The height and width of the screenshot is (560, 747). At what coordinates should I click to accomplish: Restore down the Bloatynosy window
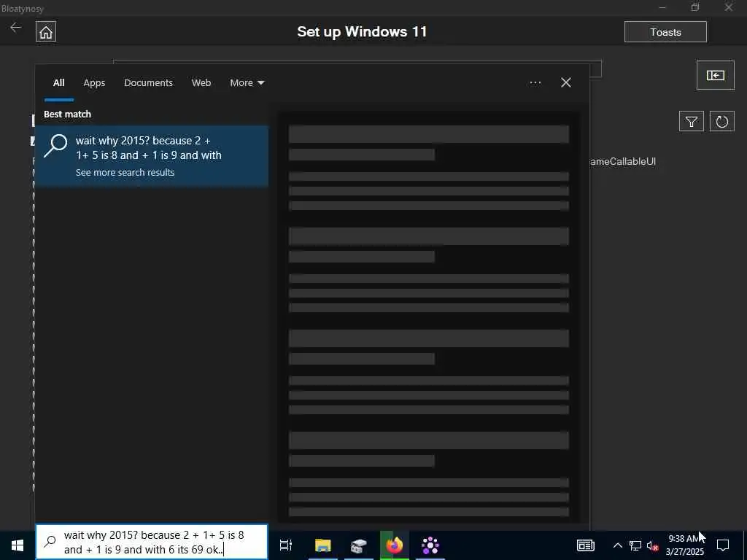click(x=695, y=7)
